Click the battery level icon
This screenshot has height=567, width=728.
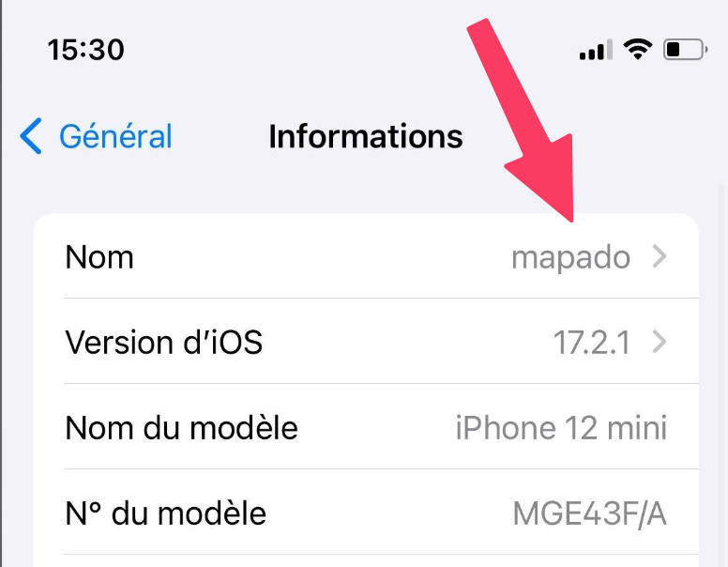[685, 49]
